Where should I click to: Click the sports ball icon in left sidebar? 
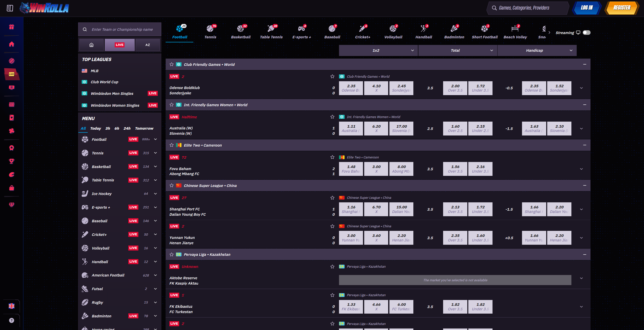pos(12,61)
